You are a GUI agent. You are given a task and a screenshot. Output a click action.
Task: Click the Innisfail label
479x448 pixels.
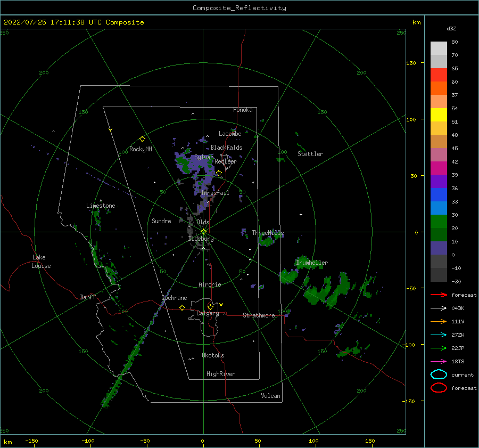(x=215, y=193)
